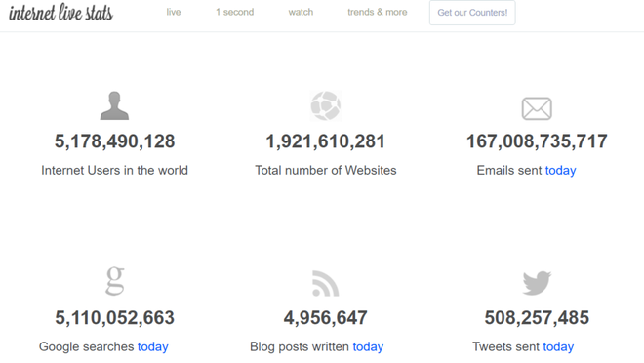The image size is (644, 363).
Task: Click the Emails envelope icon
Action: [x=537, y=109]
